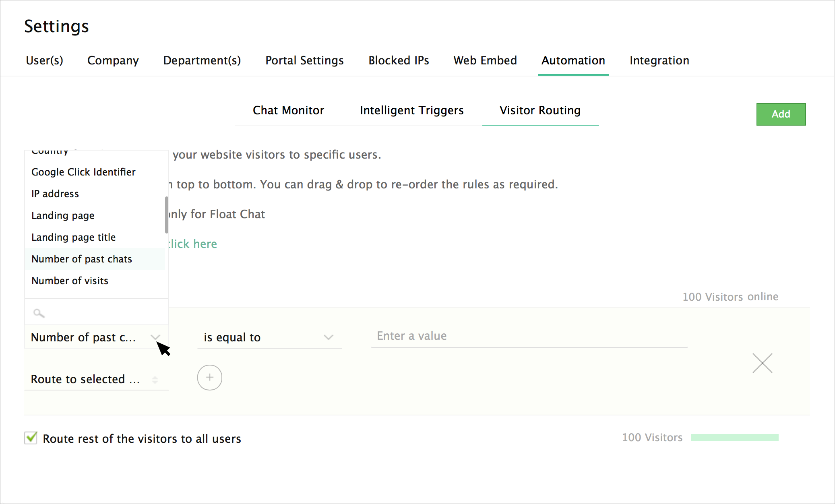Click the plus icon to add condition

[x=209, y=378]
